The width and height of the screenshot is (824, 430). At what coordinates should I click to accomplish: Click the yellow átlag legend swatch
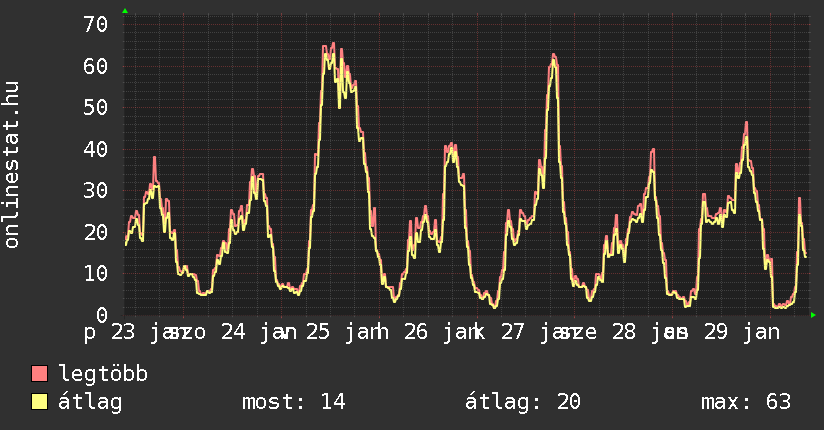pyautogui.click(x=40, y=402)
